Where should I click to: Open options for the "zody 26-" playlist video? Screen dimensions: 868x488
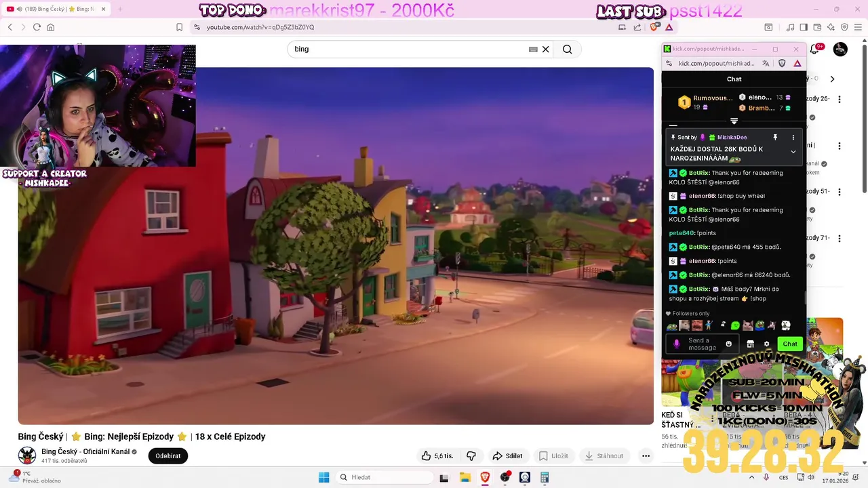(x=840, y=99)
